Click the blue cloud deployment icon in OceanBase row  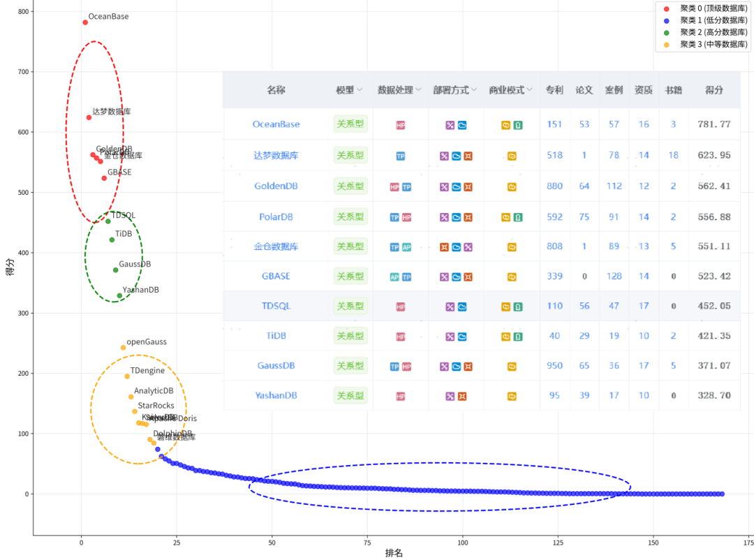coord(462,125)
